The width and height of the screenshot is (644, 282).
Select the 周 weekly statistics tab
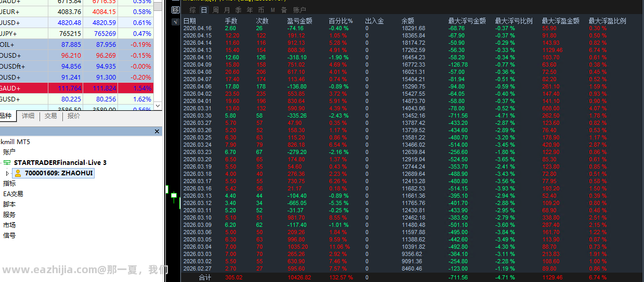pos(215,10)
